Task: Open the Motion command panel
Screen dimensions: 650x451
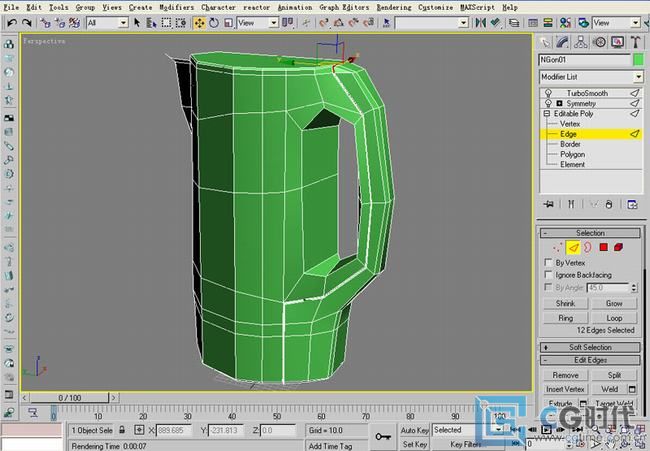Action: pos(599,42)
